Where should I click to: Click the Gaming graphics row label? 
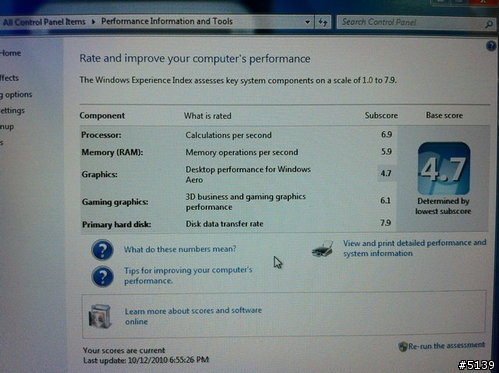(115, 202)
